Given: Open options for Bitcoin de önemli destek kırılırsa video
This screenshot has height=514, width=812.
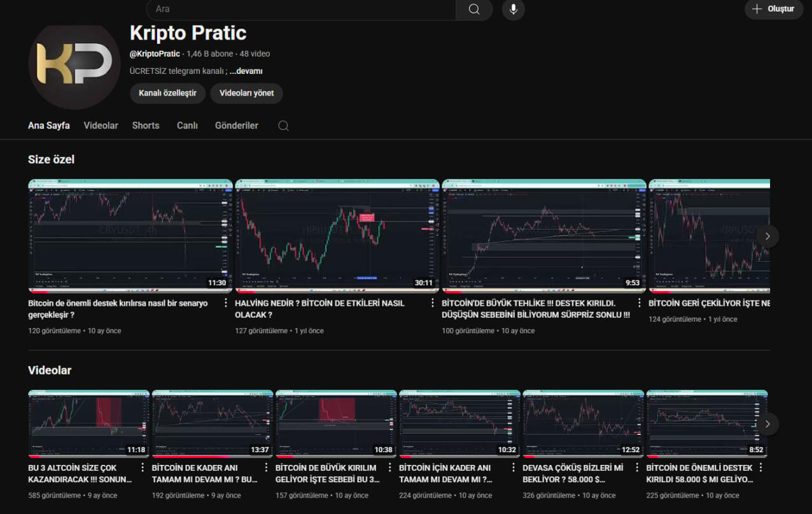Looking at the screenshot, I should [x=226, y=303].
